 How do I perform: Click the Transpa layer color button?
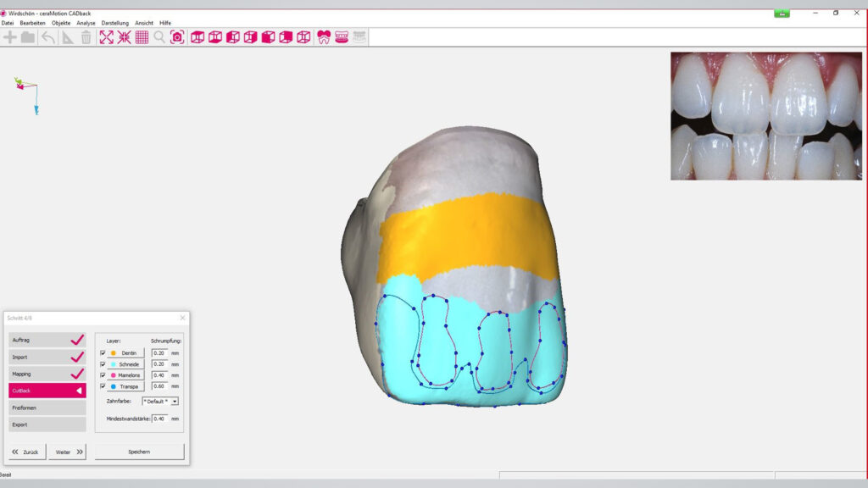tap(125, 386)
